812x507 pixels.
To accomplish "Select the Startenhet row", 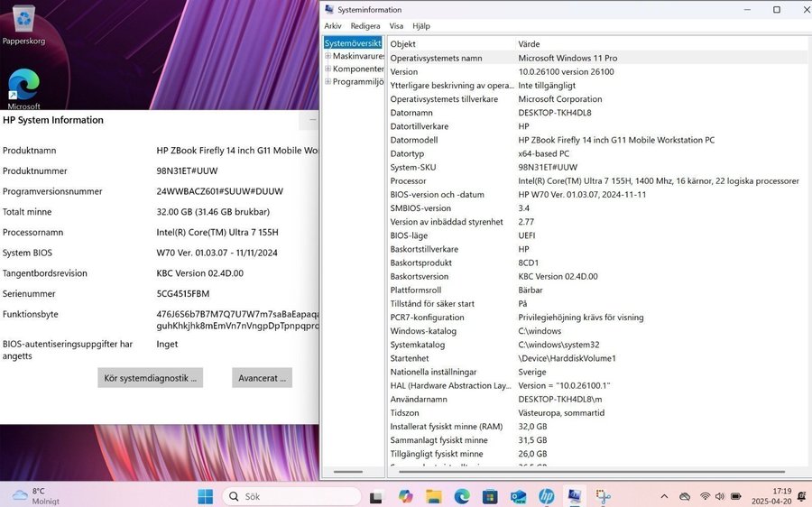I will point(598,358).
